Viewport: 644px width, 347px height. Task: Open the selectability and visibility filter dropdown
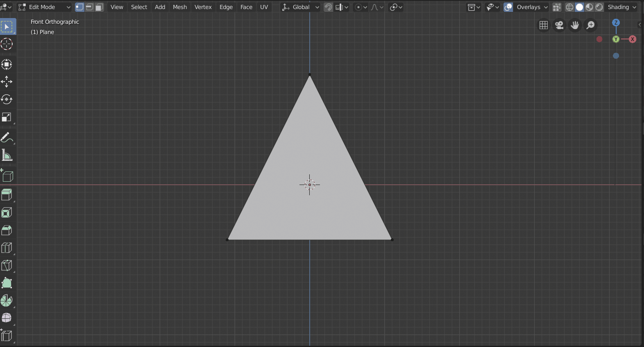point(492,7)
